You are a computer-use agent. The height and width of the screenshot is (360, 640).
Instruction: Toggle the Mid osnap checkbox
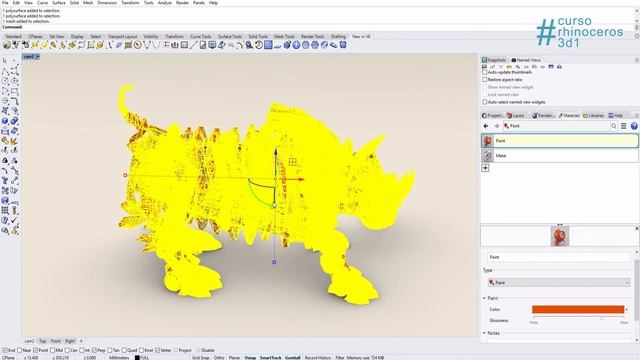click(52, 350)
